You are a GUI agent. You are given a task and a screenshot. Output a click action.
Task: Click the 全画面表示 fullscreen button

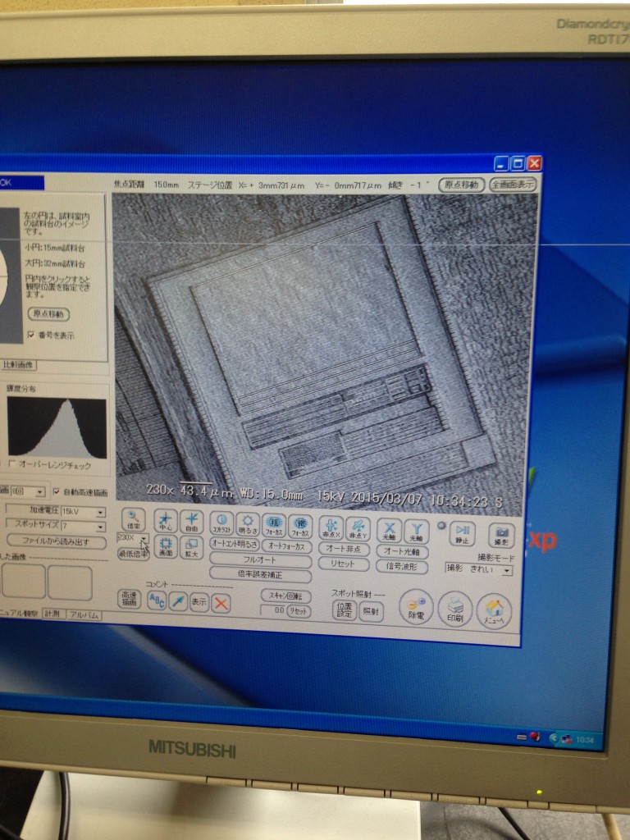click(513, 185)
